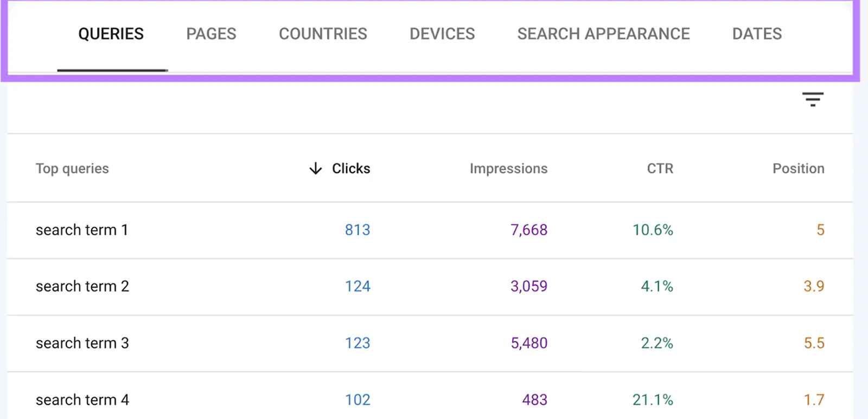Switch to the Devices tab

(x=442, y=34)
